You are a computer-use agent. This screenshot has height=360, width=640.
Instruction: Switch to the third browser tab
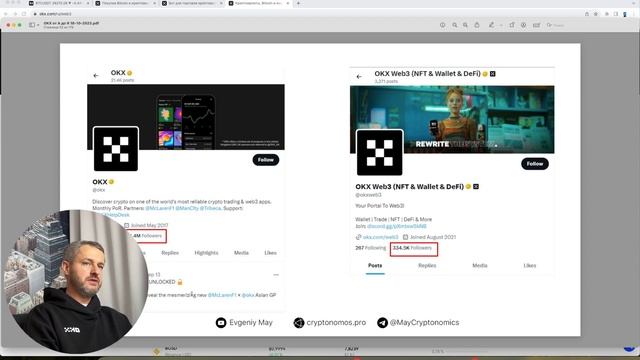192,3
